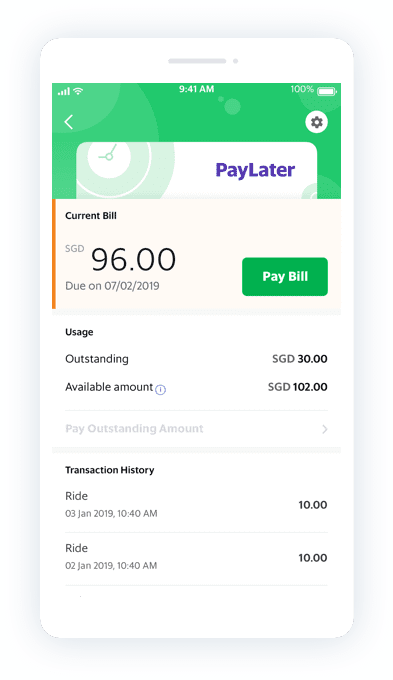The width and height of the screenshot is (393, 680).
Task: Open the 03 Jan 2019 Ride transaction
Action: [x=196, y=505]
